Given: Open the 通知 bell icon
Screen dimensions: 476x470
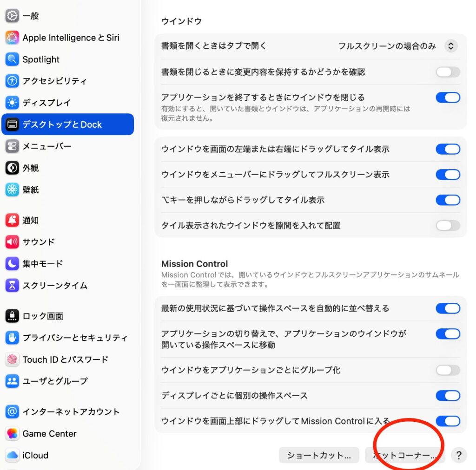Looking at the screenshot, I should coord(12,220).
